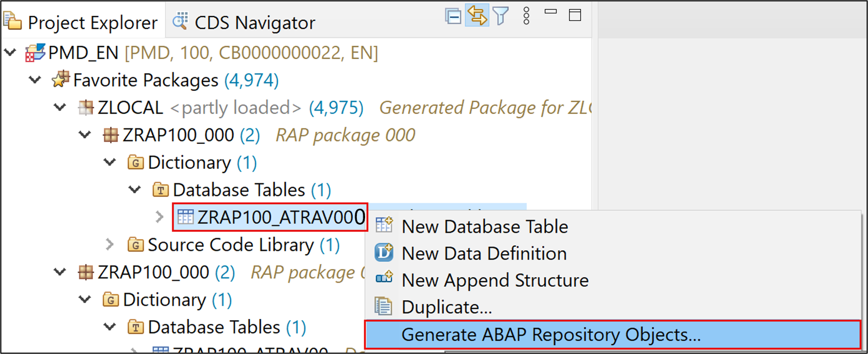Select the Project Explorer tab
Image resolution: width=868 pixels, height=354 pixels.
tap(81, 22)
